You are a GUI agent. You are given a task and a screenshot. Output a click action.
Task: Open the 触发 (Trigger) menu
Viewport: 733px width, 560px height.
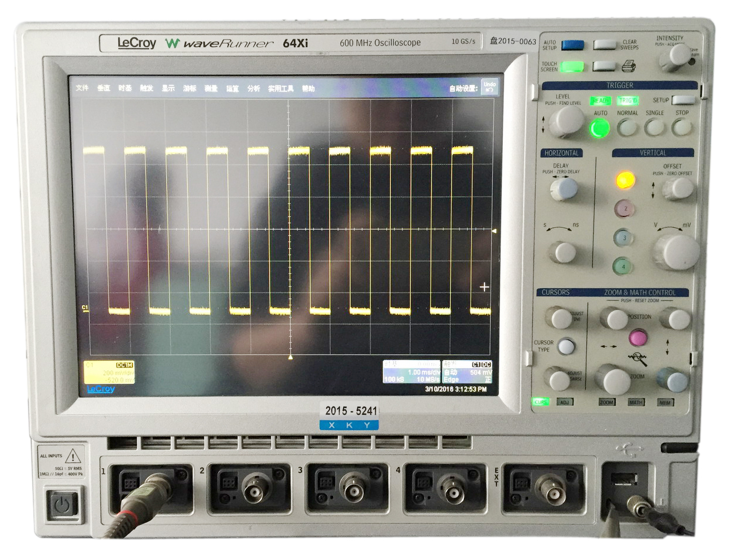click(147, 89)
